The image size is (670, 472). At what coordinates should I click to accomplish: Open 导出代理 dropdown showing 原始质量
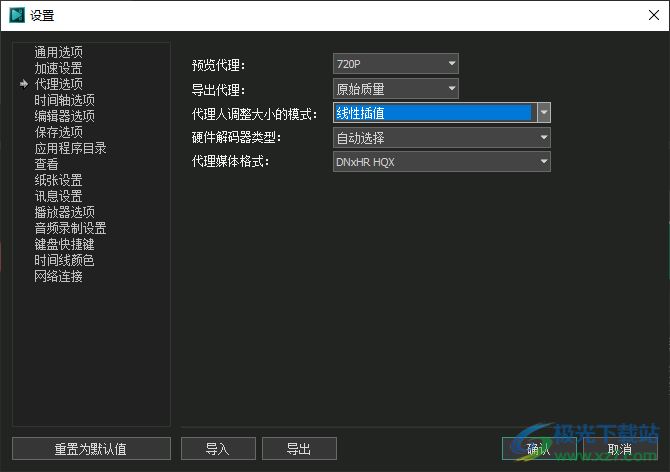(396, 89)
